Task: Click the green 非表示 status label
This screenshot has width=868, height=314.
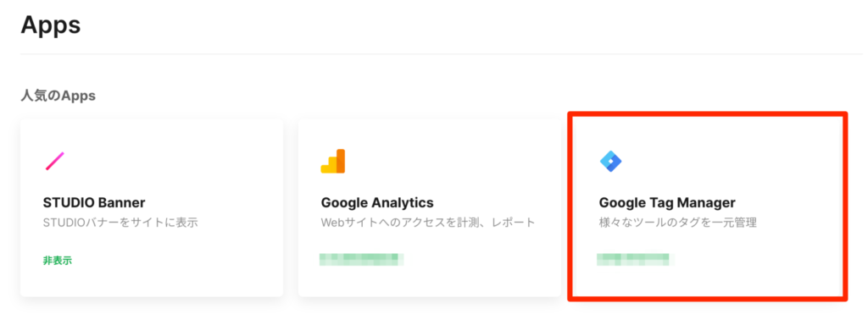Action: [58, 261]
